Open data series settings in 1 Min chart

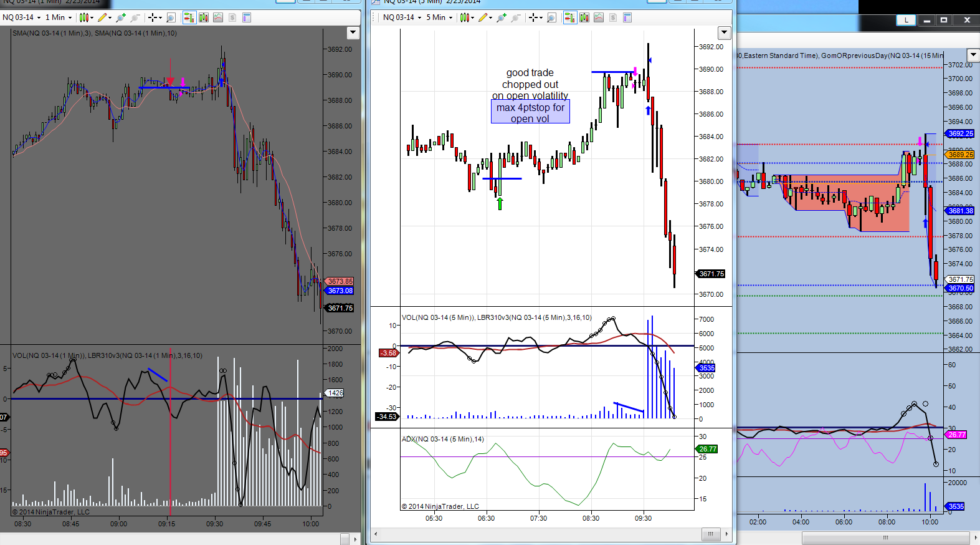coord(204,17)
